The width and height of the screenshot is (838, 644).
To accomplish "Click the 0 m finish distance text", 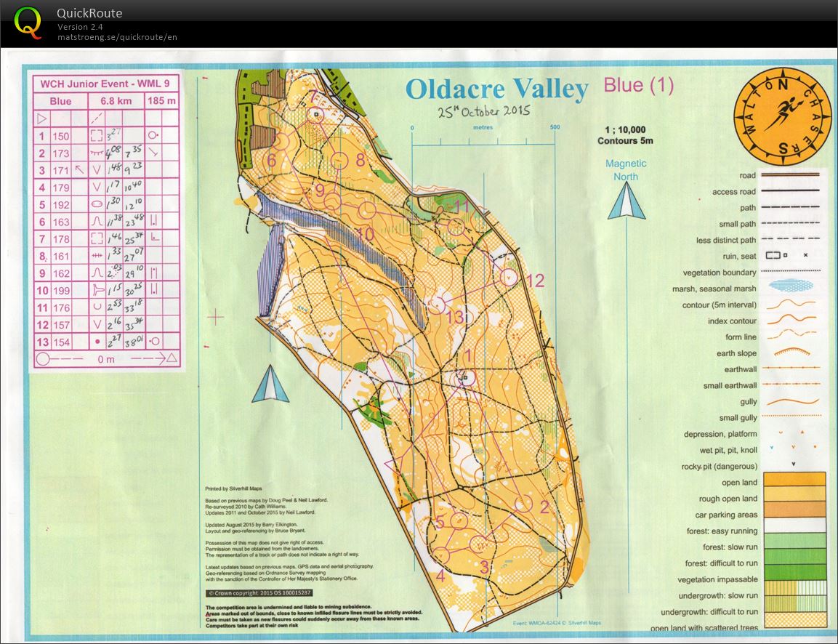I will coord(106,359).
